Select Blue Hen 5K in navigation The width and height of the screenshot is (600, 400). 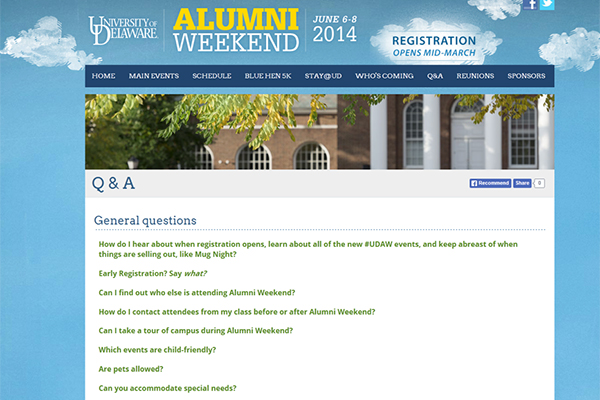point(268,76)
